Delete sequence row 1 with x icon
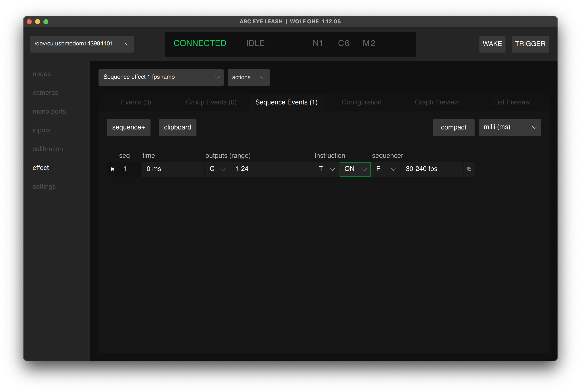581x392 pixels. pos(112,169)
